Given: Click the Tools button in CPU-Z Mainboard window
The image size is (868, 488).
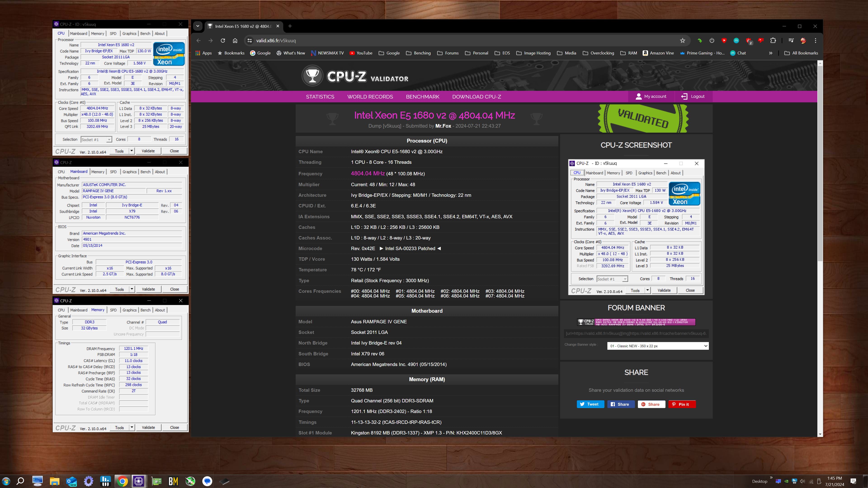Looking at the screenshot, I should point(119,289).
